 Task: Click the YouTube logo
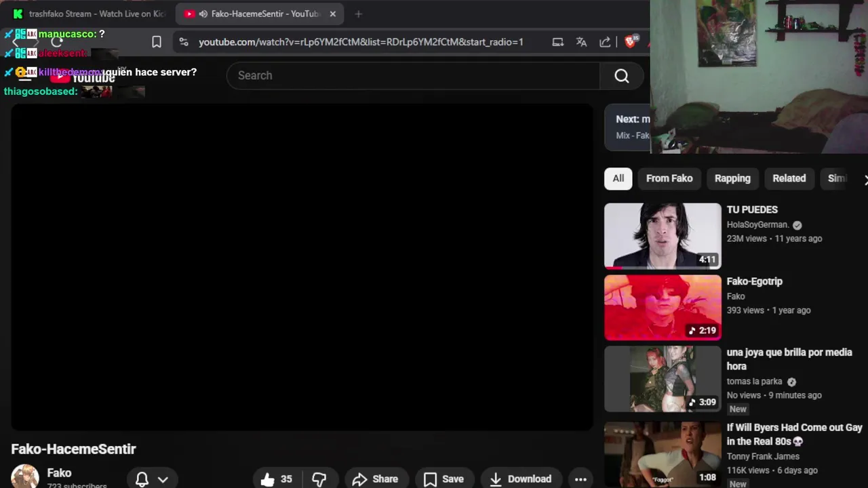[x=83, y=77]
